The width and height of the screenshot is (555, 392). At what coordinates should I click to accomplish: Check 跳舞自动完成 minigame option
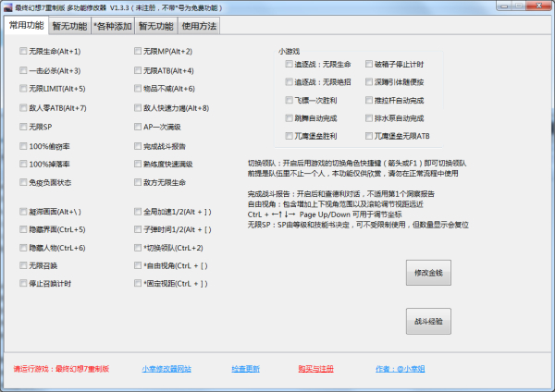(x=290, y=119)
